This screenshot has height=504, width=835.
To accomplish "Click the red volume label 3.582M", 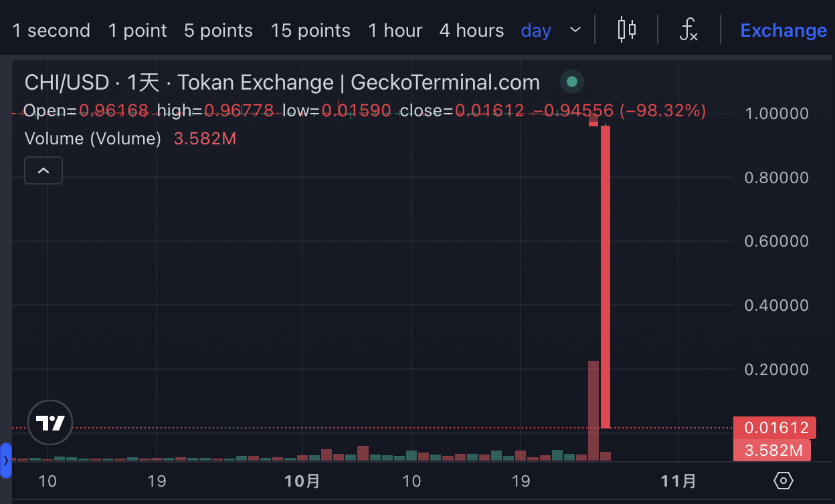I will 772,451.
